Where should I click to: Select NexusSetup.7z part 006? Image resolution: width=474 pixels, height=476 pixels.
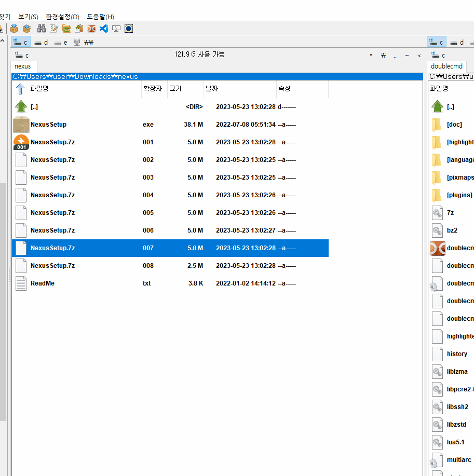pyautogui.click(x=170, y=230)
